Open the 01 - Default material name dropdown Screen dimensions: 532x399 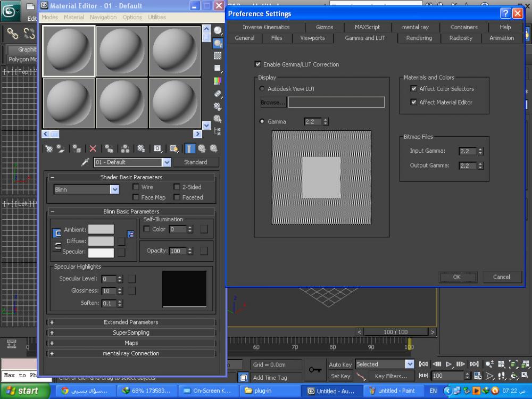click(167, 162)
